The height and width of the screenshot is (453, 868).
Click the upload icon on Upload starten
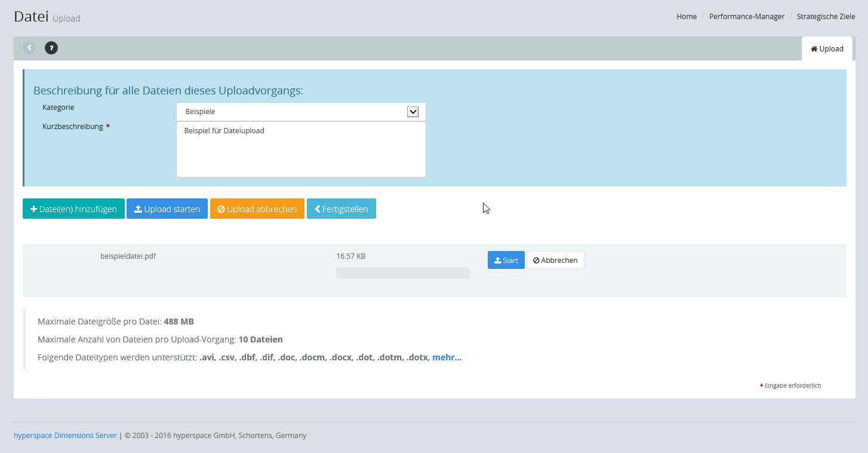(x=138, y=209)
